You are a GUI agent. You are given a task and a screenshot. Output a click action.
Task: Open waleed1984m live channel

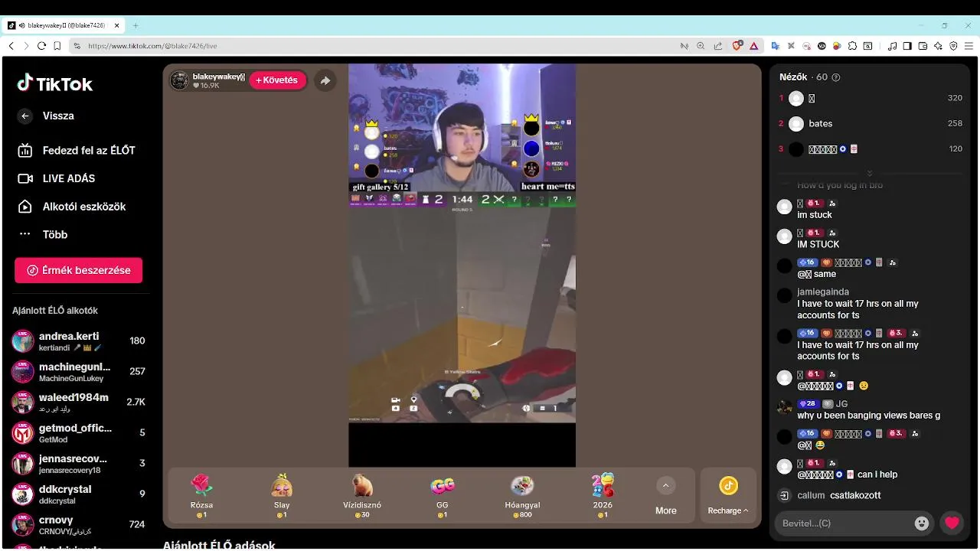78,403
